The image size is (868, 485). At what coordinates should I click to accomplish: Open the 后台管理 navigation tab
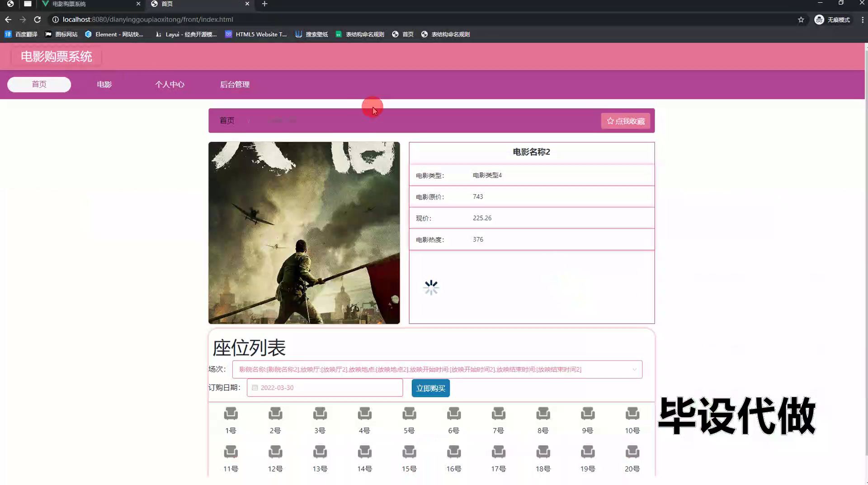pos(235,85)
